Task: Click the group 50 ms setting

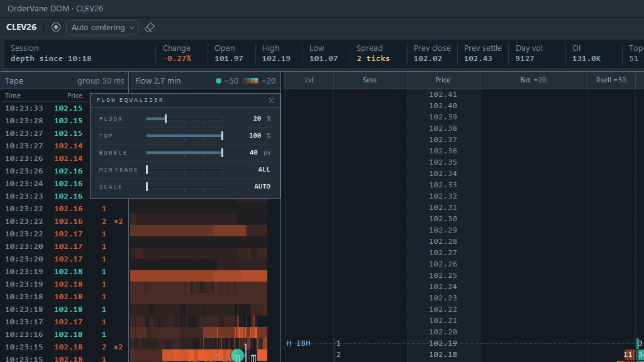Action: pyautogui.click(x=101, y=81)
